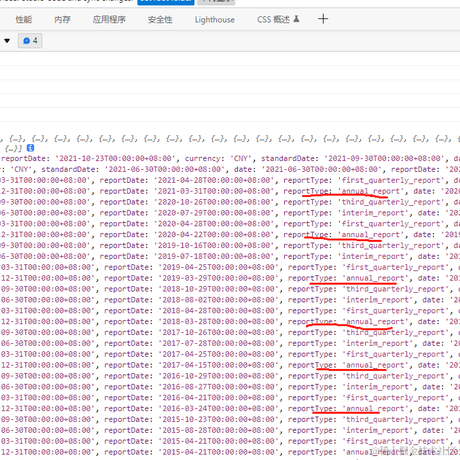Open the CSS 概述 tab
Image resolution: width=460 pixels, height=460 pixels.
(x=273, y=20)
